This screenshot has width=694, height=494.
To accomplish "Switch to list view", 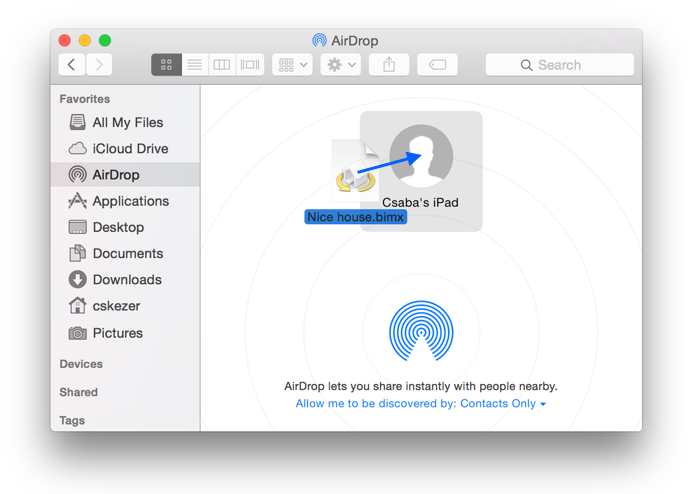I will pyautogui.click(x=195, y=65).
